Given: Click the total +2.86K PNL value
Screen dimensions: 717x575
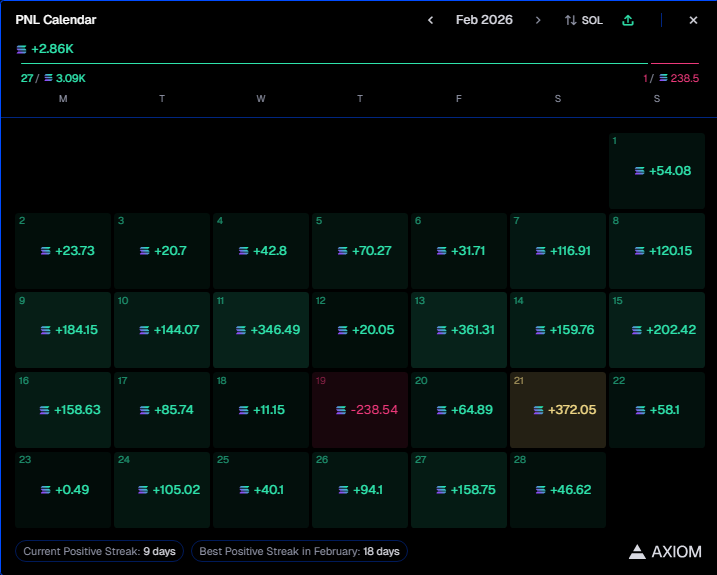Looking at the screenshot, I should click(45, 49).
